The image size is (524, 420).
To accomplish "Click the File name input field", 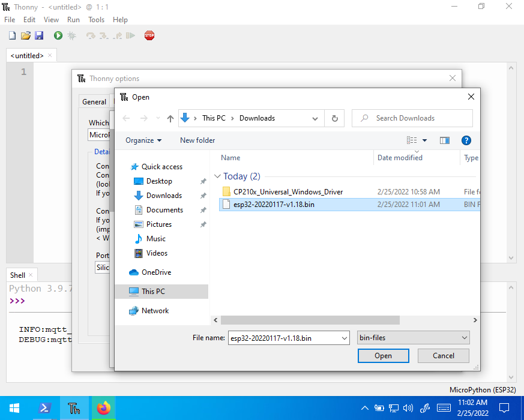I will pos(284,338).
